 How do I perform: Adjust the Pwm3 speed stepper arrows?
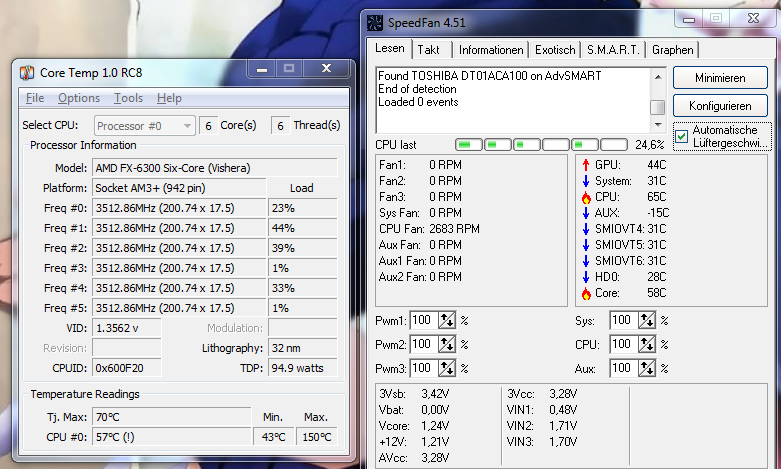click(446, 368)
